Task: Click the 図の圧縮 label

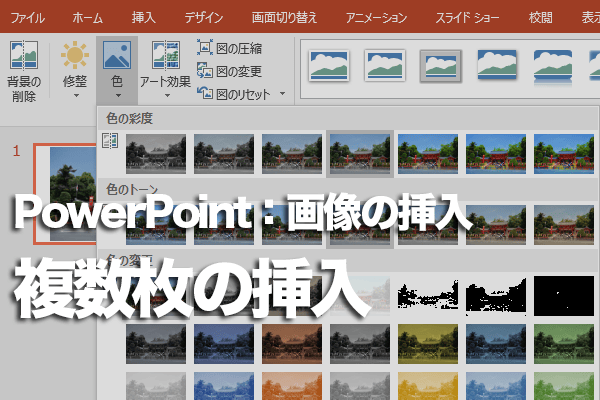Action: (239, 49)
